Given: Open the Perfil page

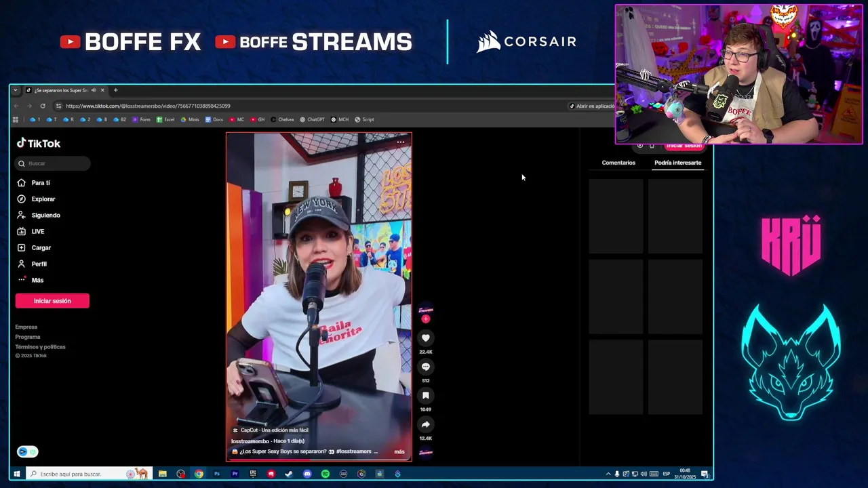Looking at the screenshot, I should click(32, 264).
